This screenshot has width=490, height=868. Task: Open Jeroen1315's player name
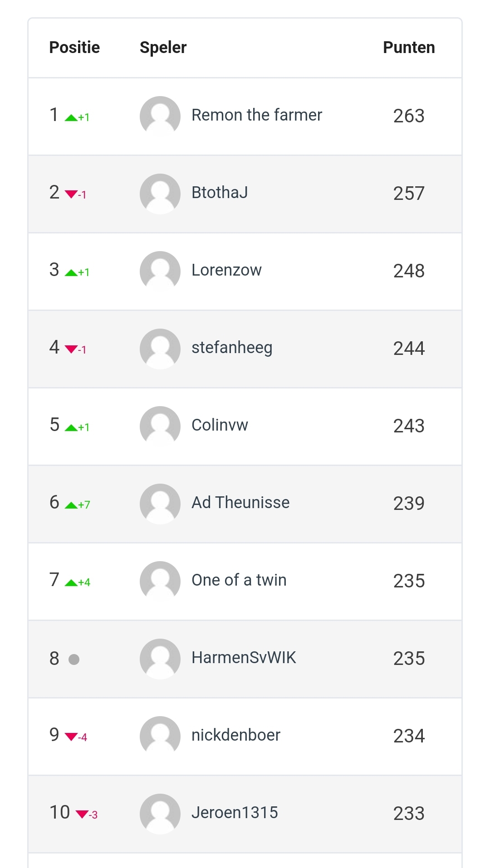click(235, 813)
